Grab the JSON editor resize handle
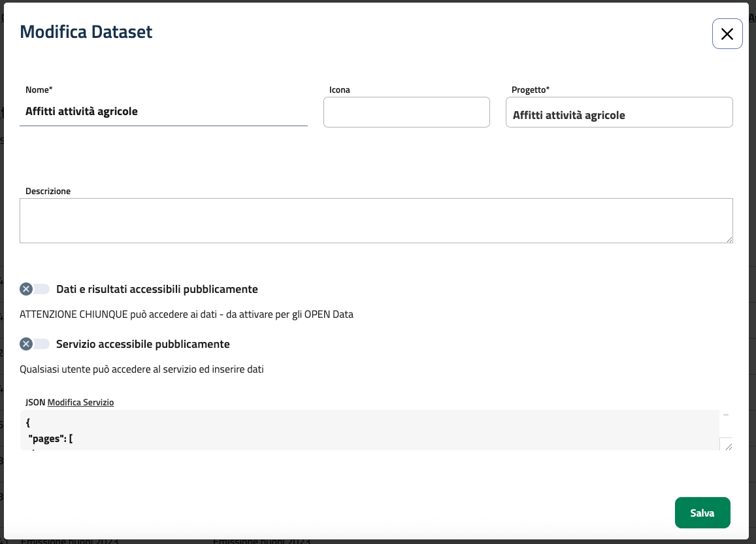The height and width of the screenshot is (544, 756). click(728, 446)
